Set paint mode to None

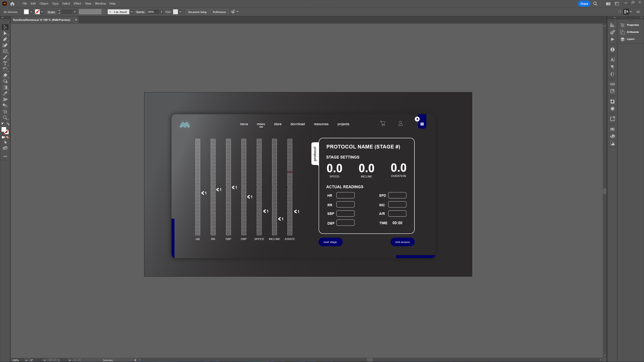click(8, 137)
